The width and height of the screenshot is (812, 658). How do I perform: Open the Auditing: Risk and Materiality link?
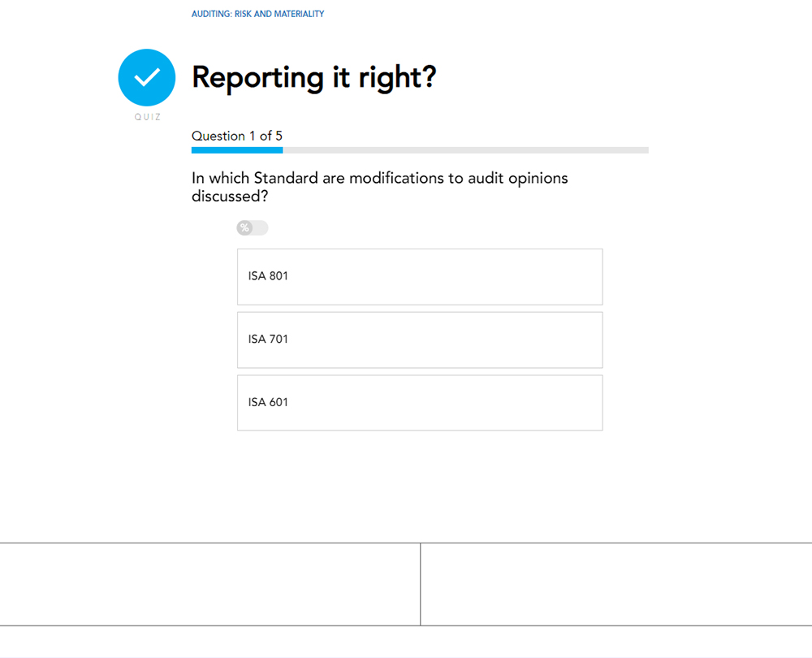pos(257,14)
